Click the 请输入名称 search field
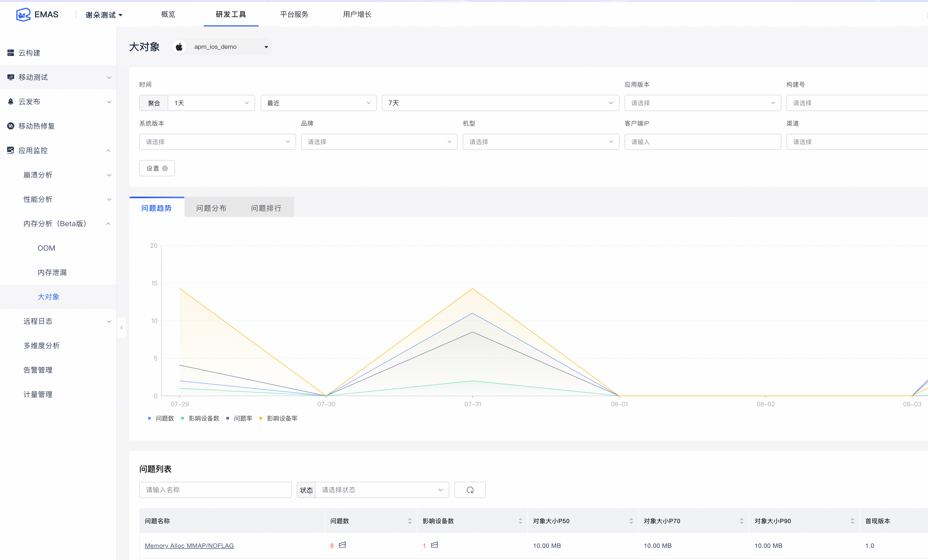The width and height of the screenshot is (928, 560). coord(215,490)
